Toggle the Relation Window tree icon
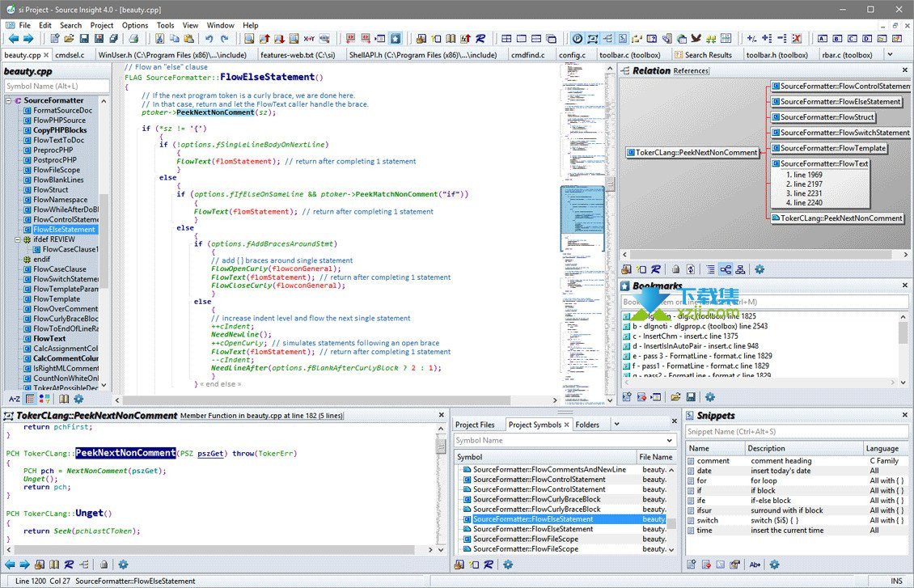The image size is (914, 588). (607, 39)
